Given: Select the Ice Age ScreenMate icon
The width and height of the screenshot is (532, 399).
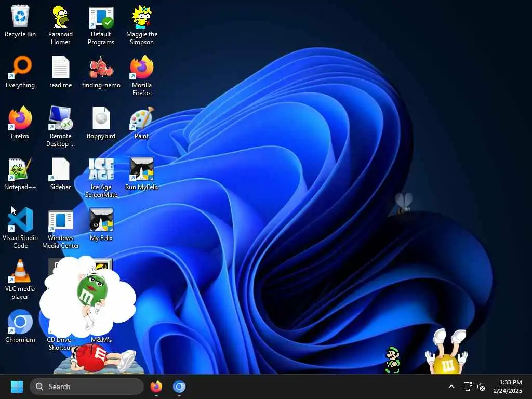Looking at the screenshot, I should click(x=101, y=178).
